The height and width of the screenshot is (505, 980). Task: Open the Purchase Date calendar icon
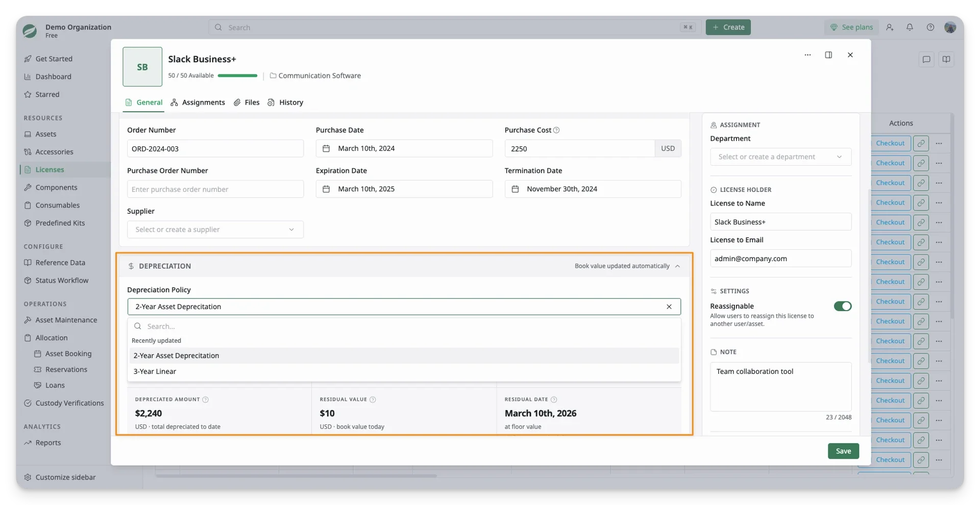point(326,148)
